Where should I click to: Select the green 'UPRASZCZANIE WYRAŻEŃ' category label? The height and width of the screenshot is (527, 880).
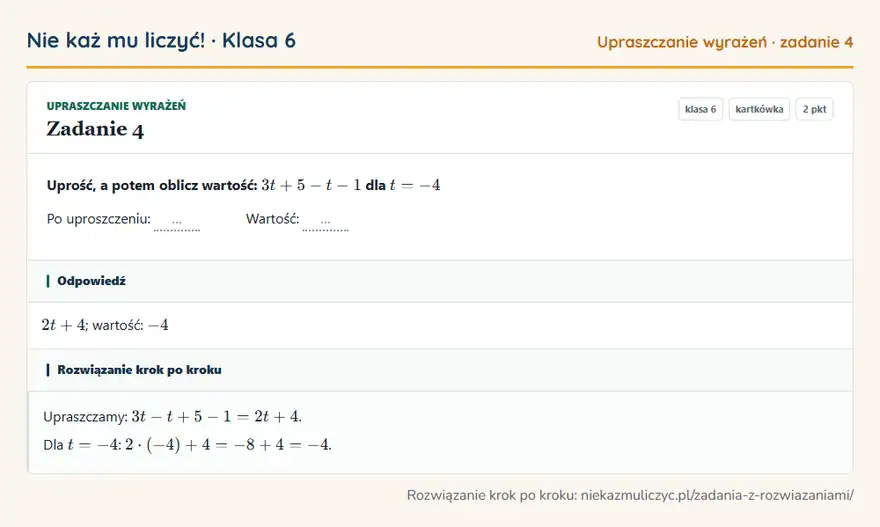tap(116, 106)
